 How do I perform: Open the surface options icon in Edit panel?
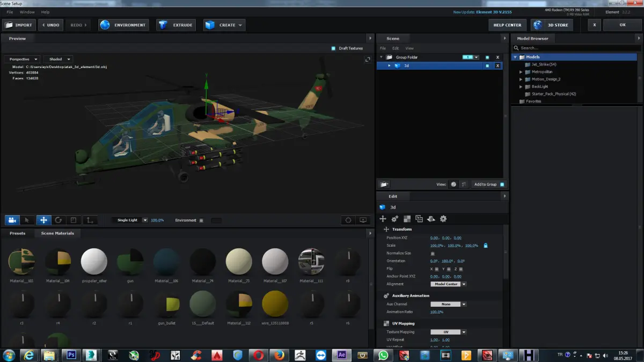tap(431, 219)
